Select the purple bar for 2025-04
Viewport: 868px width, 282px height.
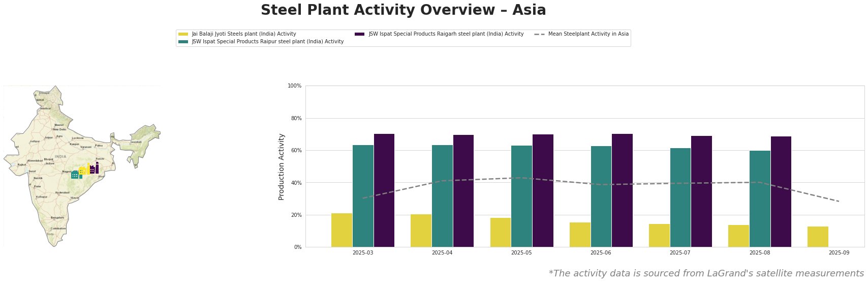463,191
